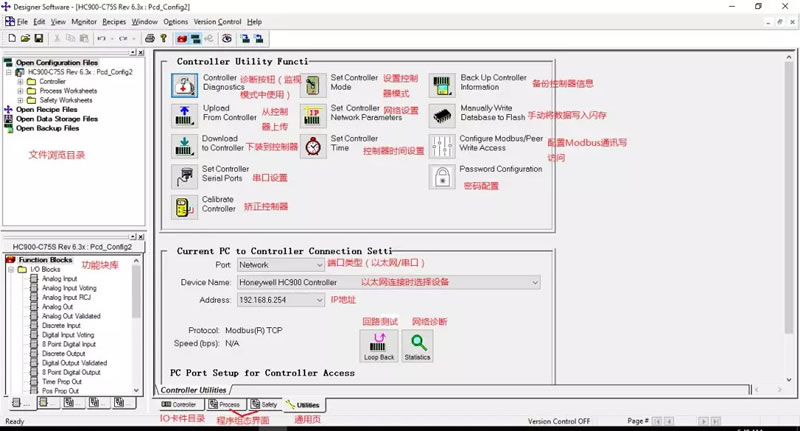The height and width of the screenshot is (431, 800).
Task: Select Open Data Storage Files in tree
Action: coord(57,119)
